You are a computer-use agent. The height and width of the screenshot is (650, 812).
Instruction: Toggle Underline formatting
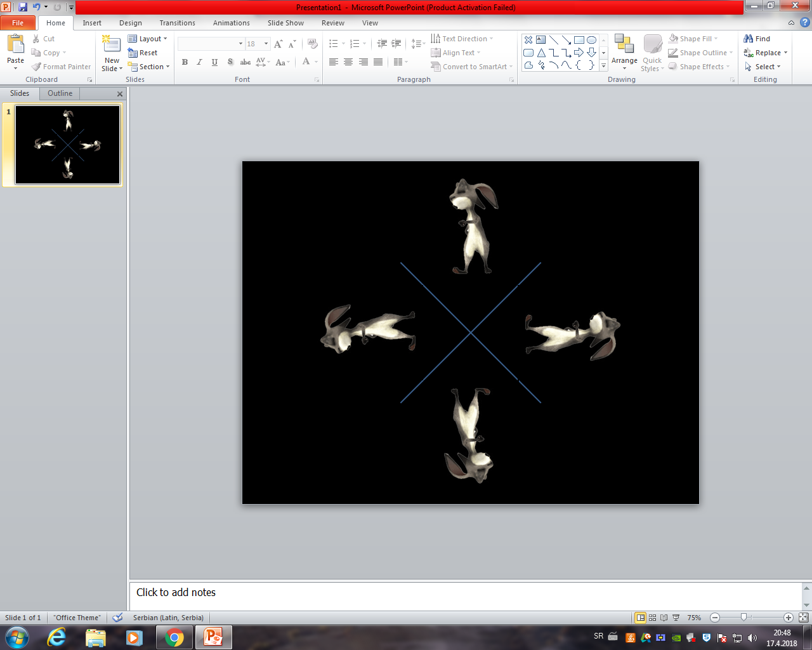(x=214, y=62)
